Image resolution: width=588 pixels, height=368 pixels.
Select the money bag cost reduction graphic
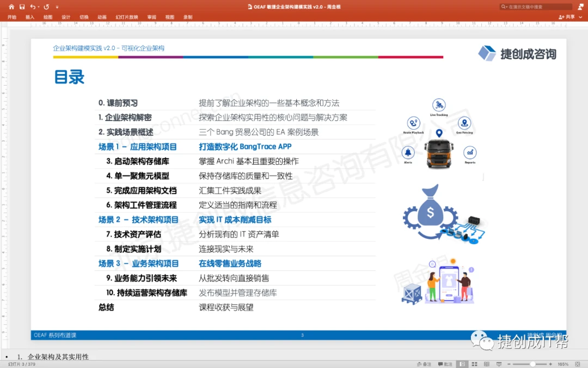[444, 213]
